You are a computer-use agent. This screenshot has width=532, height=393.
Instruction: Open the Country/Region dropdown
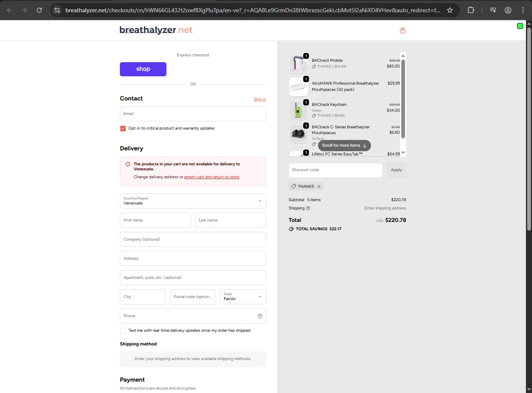pos(193,201)
